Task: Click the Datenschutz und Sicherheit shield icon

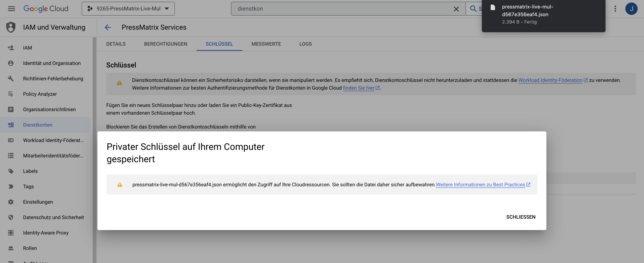Action: tap(11, 218)
